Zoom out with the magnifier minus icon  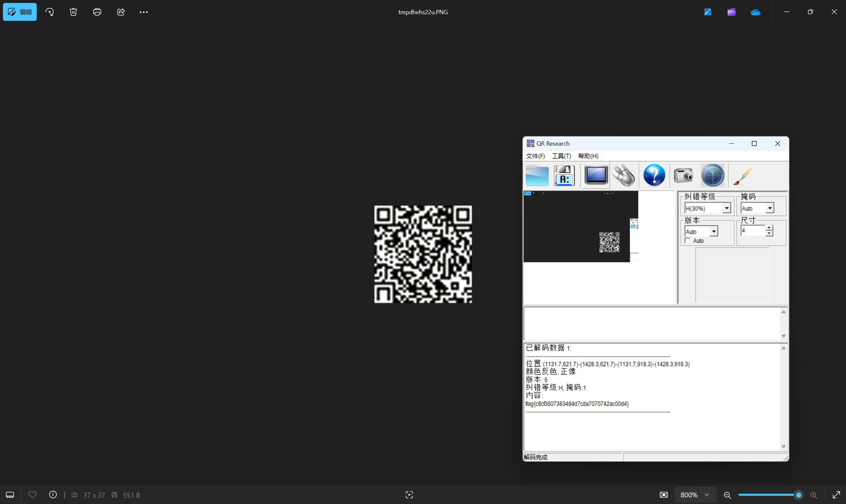pyautogui.click(x=727, y=495)
